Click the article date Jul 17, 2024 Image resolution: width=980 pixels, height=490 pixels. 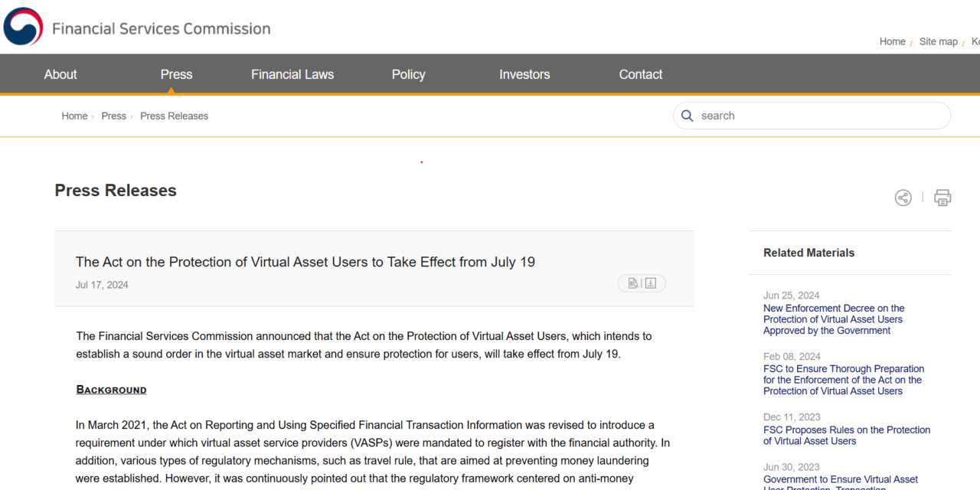(102, 285)
